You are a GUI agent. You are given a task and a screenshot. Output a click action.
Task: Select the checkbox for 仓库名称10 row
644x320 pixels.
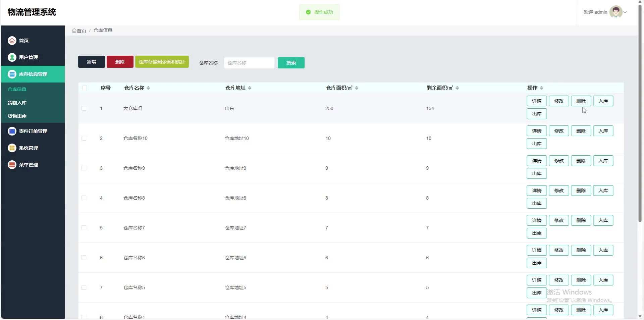pyautogui.click(x=84, y=138)
